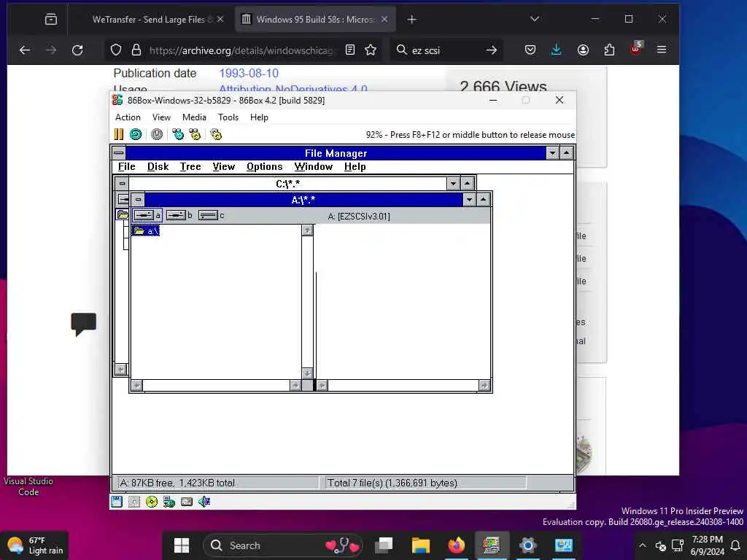Screen dimensions: 747x560
Task: Minimize the C:\*.* window with its down arrow
Action: coord(453,183)
